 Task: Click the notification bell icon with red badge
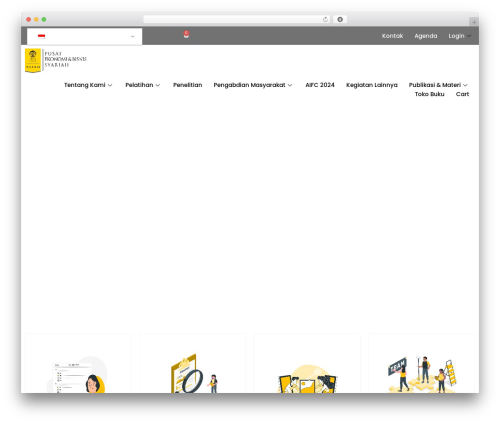point(186,34)
